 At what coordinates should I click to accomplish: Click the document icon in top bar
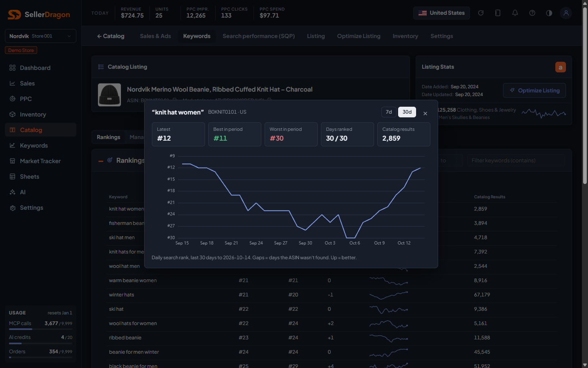point(498,13)
